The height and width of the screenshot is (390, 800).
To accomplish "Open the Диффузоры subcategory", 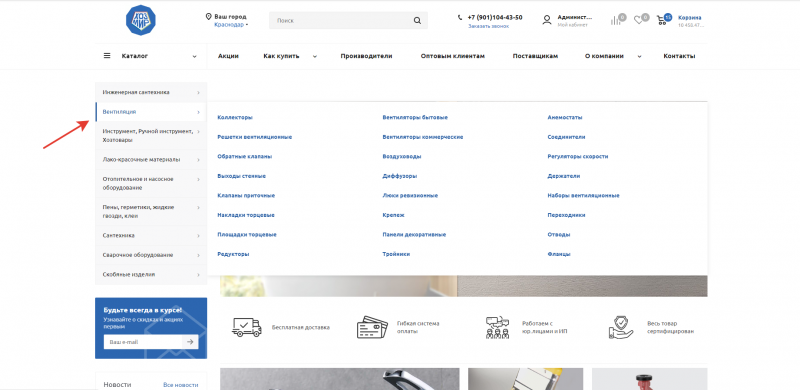I will [x=399, y=176].
